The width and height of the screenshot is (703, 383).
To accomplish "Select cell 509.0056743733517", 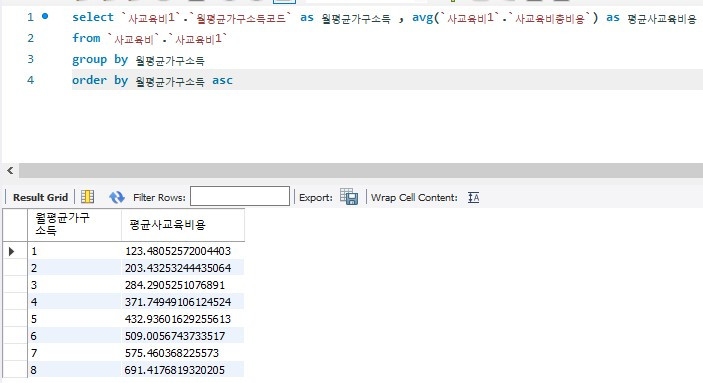I will 183,336.
